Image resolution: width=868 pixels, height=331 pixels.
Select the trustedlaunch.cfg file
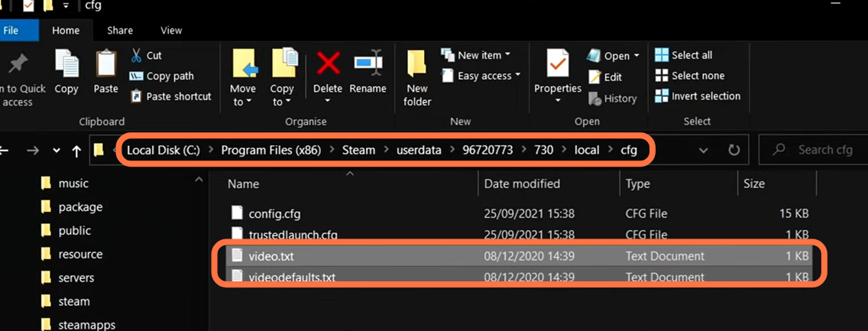point(520,234)
